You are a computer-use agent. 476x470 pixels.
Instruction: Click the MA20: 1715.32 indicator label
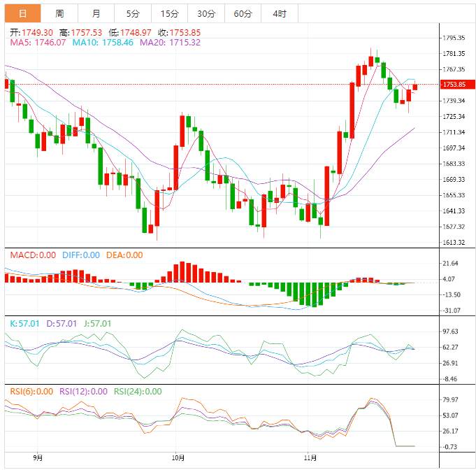pyautogui.click(x=170, y=43)
